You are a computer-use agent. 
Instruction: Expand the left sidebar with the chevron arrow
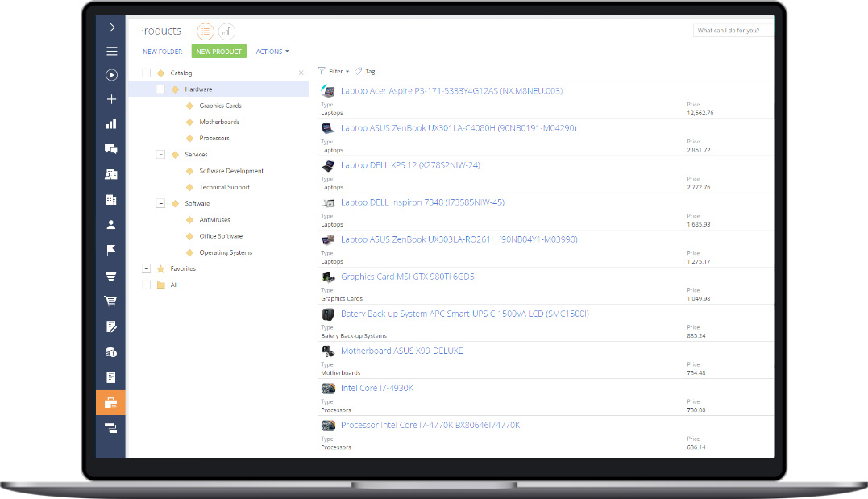111,27
